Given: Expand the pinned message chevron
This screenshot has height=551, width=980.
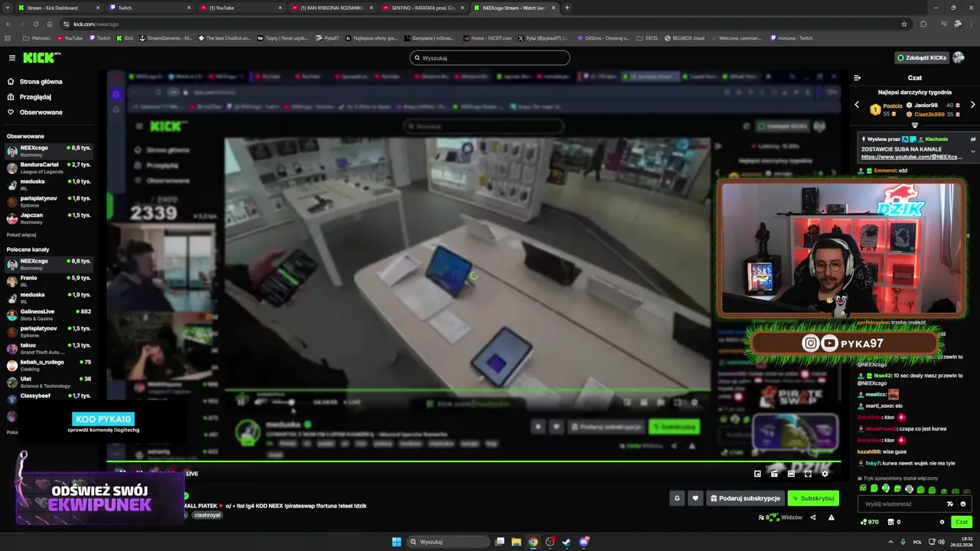Looking at the screenshot, I should (x=973, y=152).
